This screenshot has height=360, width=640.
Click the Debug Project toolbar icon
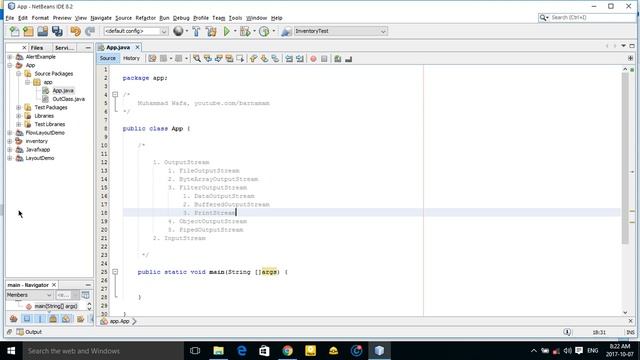(x=245, y=31)
